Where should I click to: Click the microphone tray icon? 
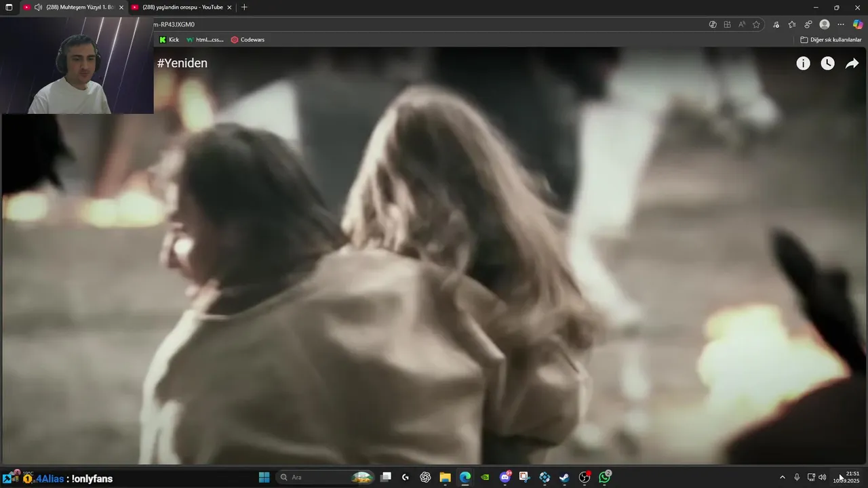point(797,477)
